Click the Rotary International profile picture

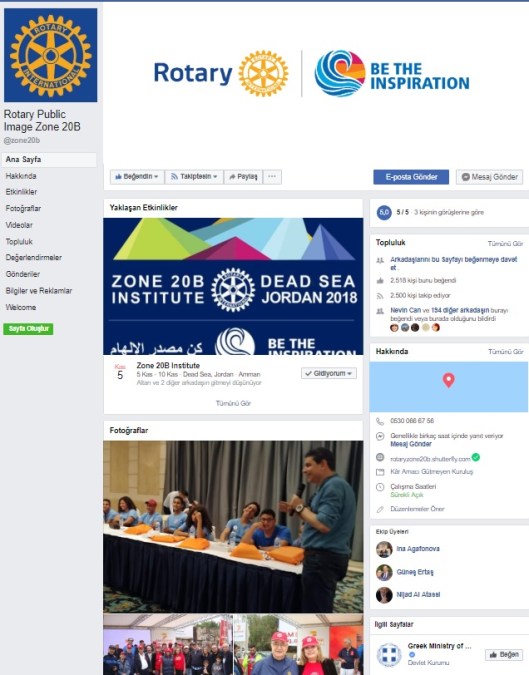tap(50, 55)
